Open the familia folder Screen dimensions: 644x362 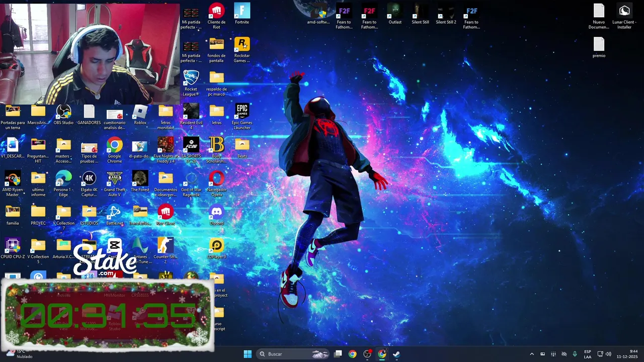[x=13, y=215]
